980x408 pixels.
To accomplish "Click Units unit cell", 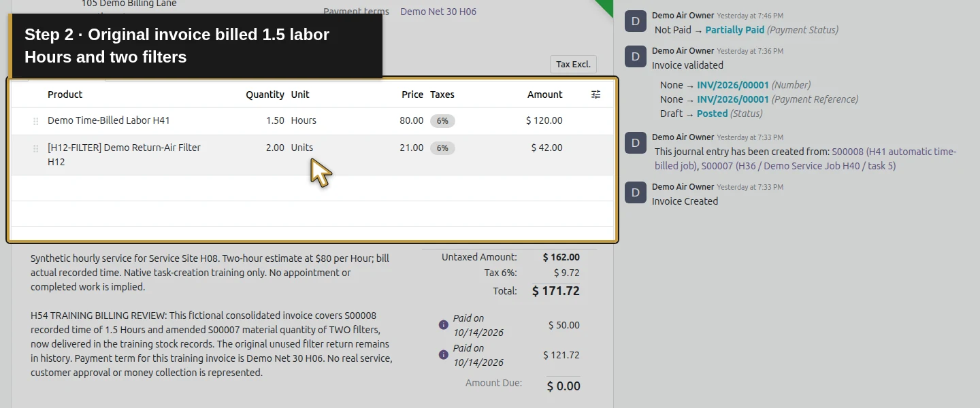I will click(x=302, y=148).
